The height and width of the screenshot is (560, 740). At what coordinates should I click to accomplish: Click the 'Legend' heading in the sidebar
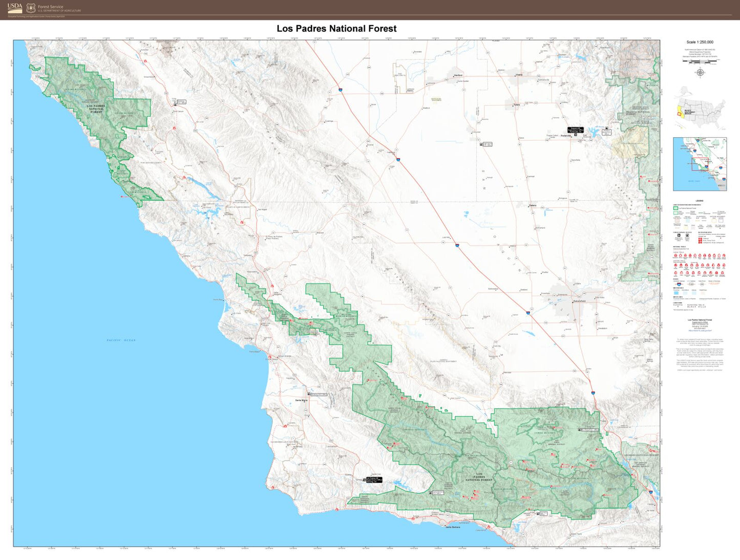click(x=700, y=201)
